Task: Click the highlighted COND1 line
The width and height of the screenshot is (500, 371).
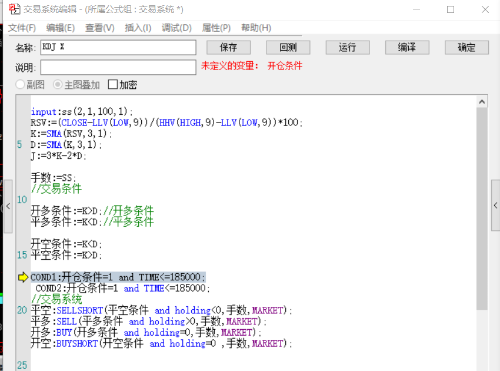Action: [118, 277]
